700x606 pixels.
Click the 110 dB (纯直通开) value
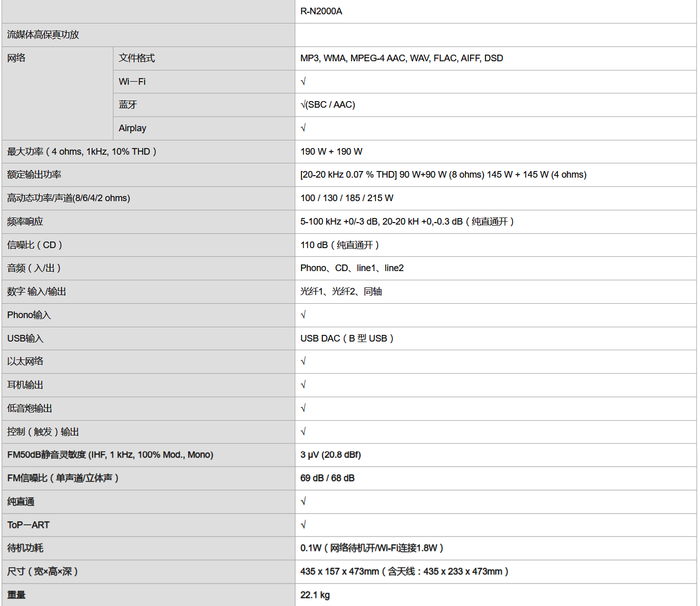pos(340,245)
